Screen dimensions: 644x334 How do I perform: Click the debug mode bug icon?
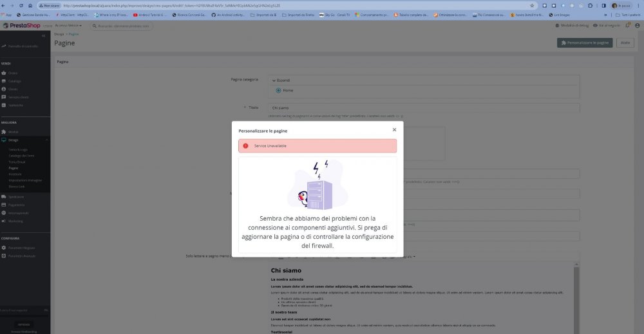[x=557, y=26]
